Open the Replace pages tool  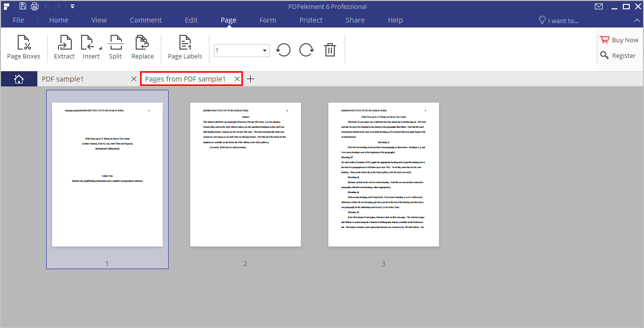coord(142,47)
